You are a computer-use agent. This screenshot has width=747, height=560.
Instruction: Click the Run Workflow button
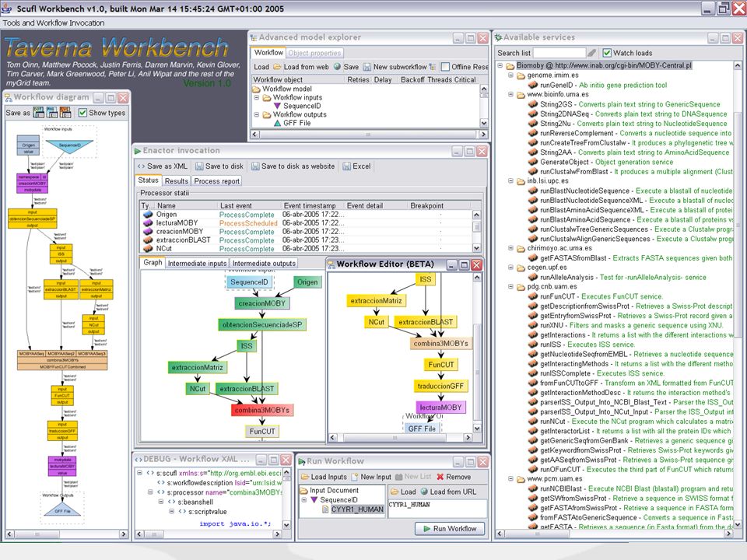[x=450, y=529]
